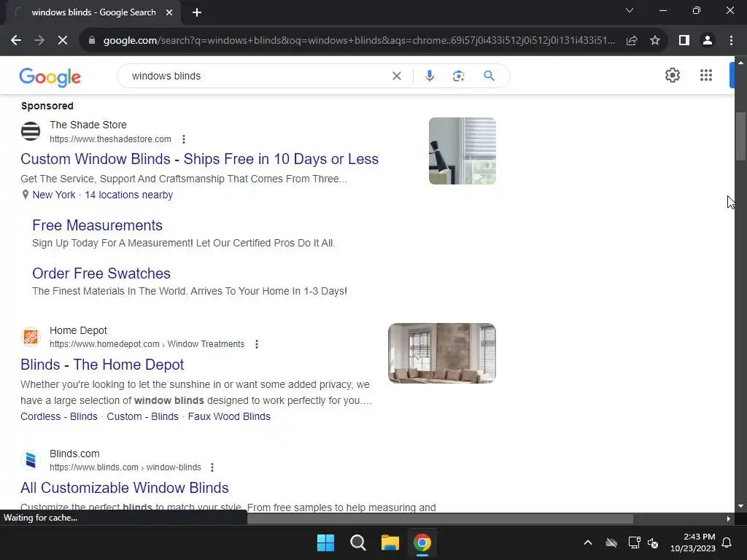Open Custom - Blinds sitelink
This screenshot has height=560, width=747.
pyautogui.click(x=142, y=416)
